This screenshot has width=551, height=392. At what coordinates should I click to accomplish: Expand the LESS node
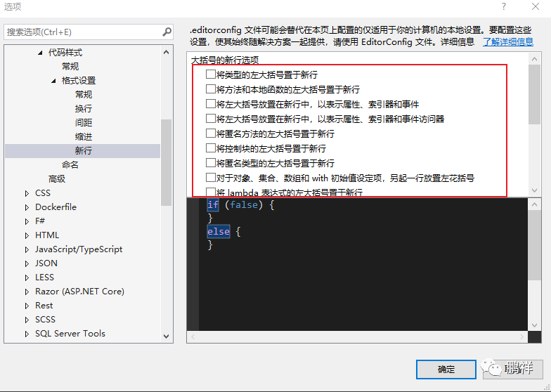tap(27, 277)
